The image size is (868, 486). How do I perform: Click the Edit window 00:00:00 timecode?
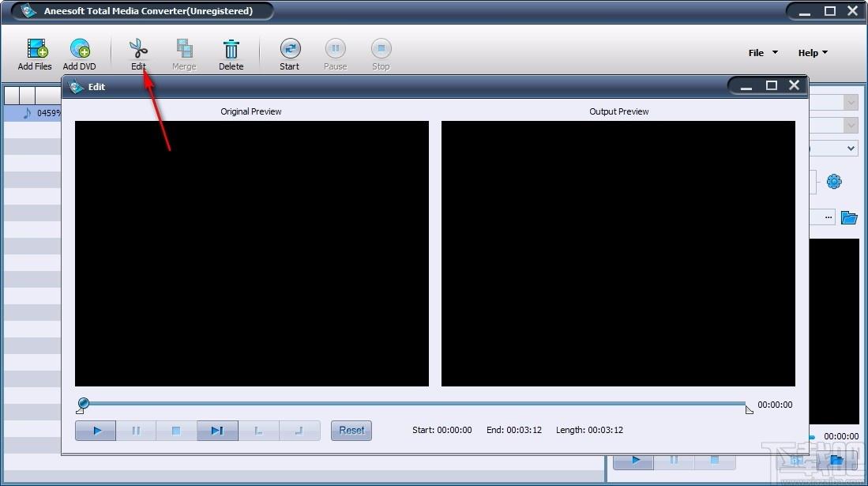[x=775, y=405]
